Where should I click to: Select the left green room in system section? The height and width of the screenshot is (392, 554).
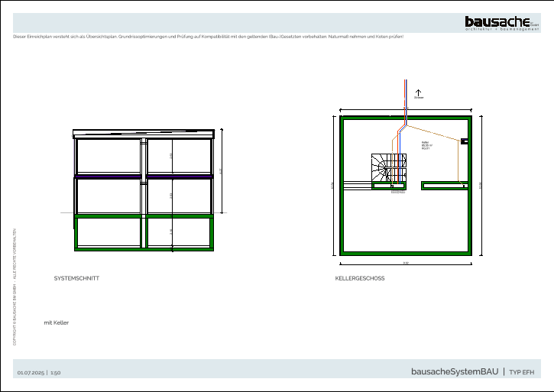108,232
